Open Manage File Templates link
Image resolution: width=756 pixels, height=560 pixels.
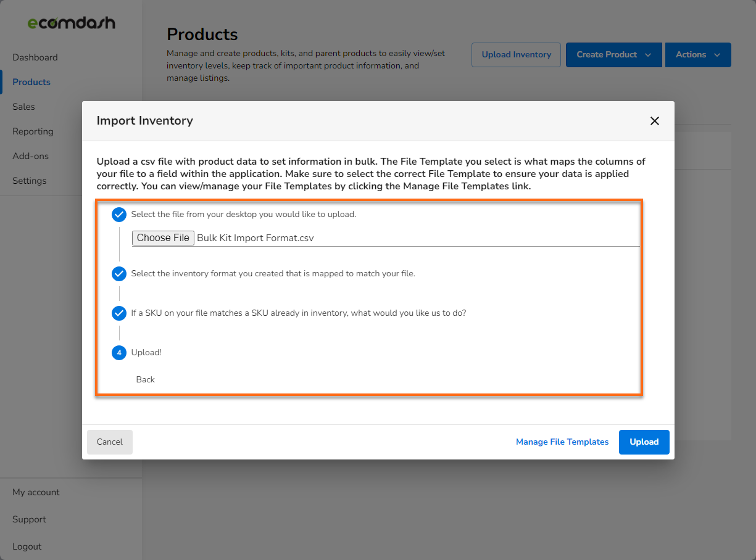(562, 442)
